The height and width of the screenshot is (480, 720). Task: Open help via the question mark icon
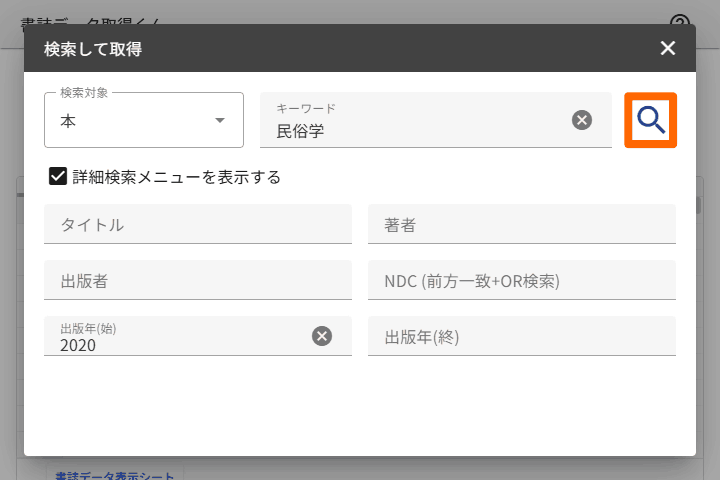click(x=680, y=22)
